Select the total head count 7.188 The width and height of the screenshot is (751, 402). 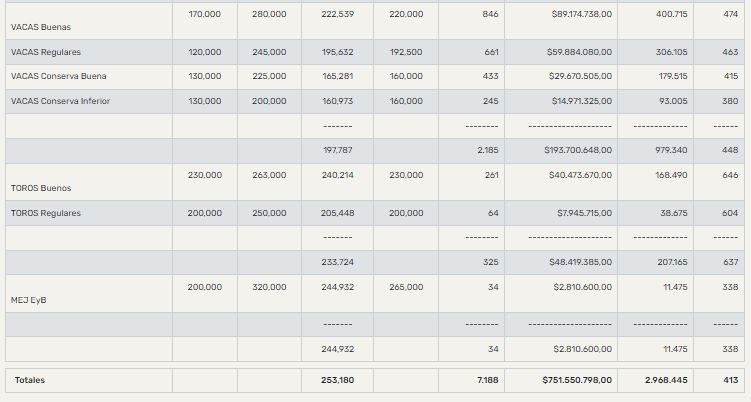487,380
